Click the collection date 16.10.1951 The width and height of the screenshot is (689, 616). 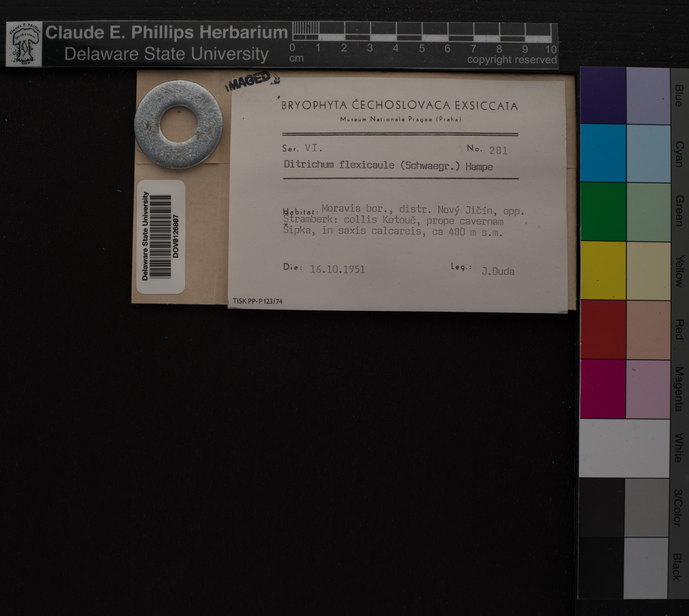337,269
